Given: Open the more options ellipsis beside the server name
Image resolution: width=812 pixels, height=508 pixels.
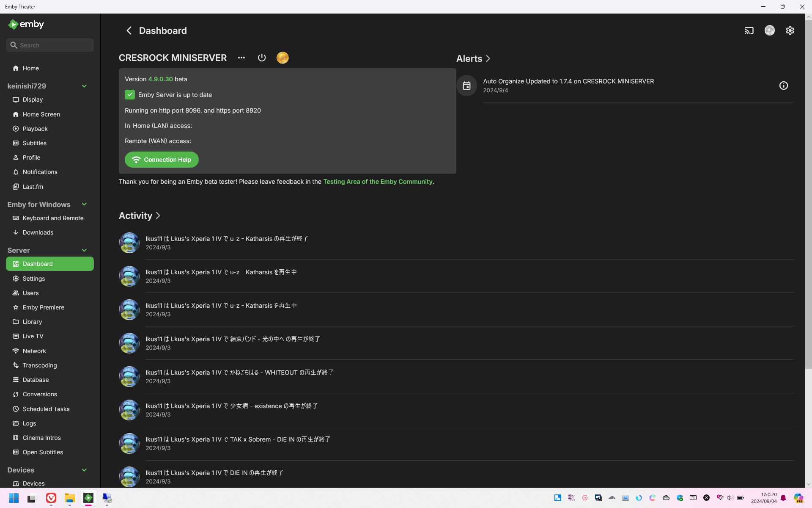Looking at the screenshot, I should coord(241,58).
